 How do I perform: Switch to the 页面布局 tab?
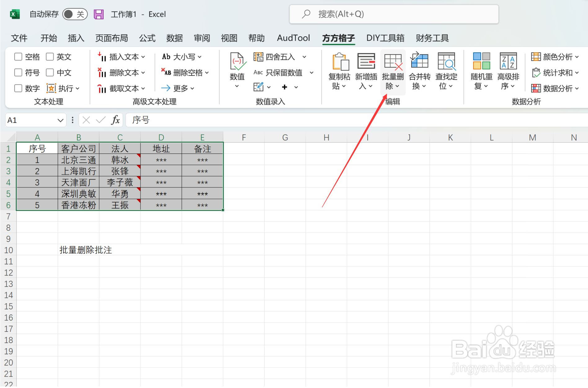tap(112, 38)
